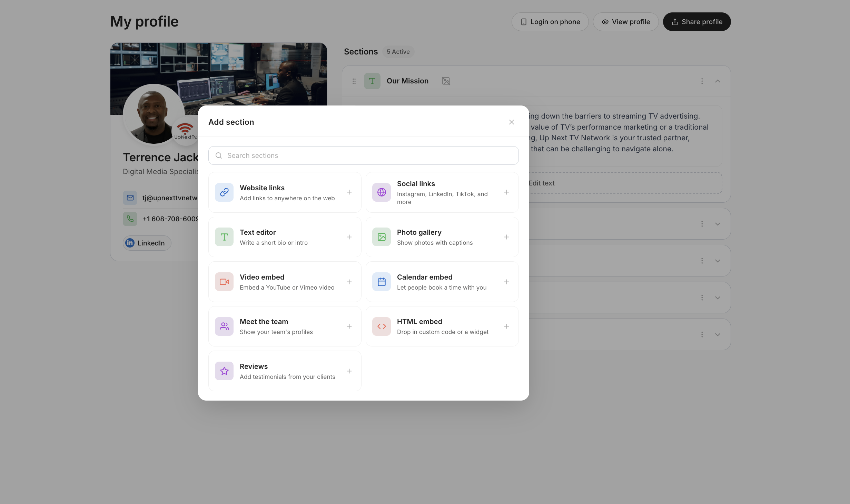Open the Our Mission three-dot menu
This screenshot has width=850, height=504.
[x=702, y=81]
